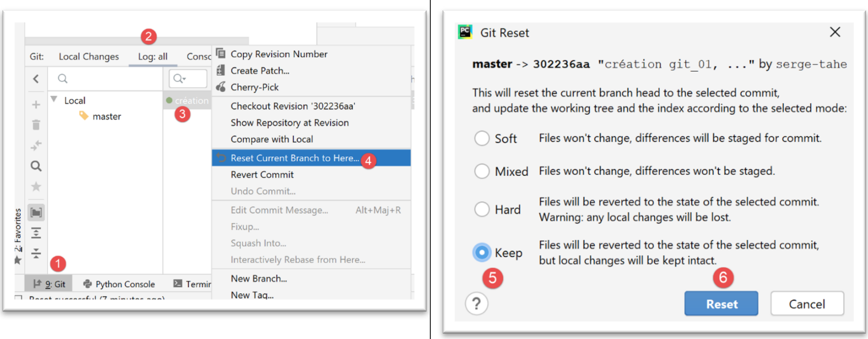This screenshot has width=868, height=339.
Task: Switch to the Log: all tab
Action: pos(153,56)
